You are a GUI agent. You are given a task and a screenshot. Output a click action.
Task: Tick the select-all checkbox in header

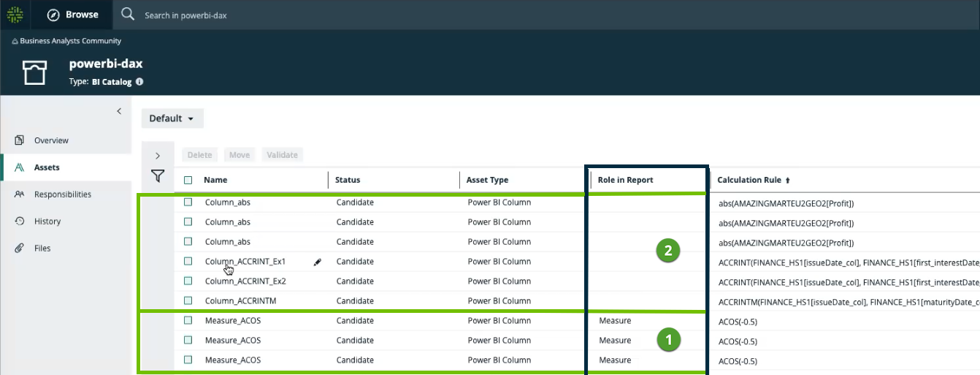[x=188, y=180]
